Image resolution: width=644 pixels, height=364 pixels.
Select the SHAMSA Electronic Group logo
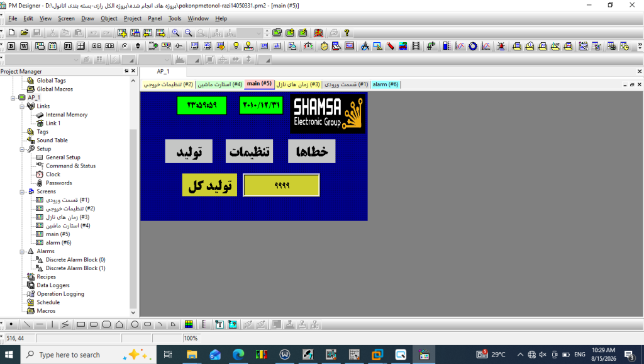click(x=328, y=113)
